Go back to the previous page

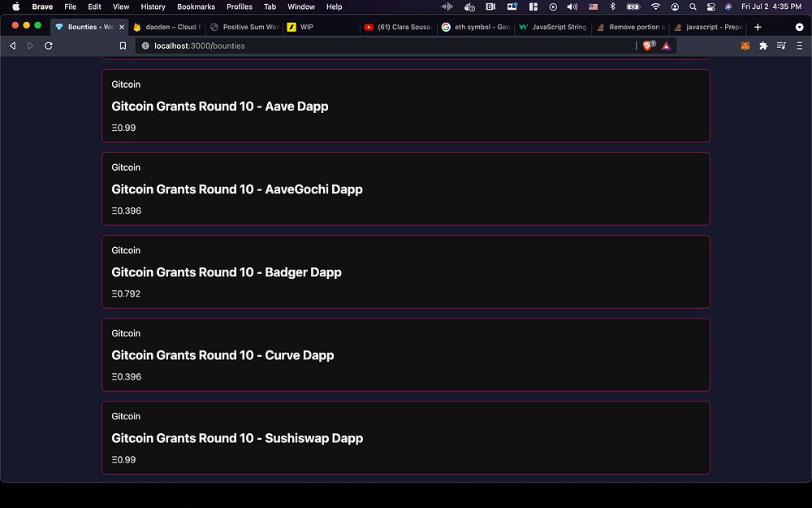pos(12,46)
